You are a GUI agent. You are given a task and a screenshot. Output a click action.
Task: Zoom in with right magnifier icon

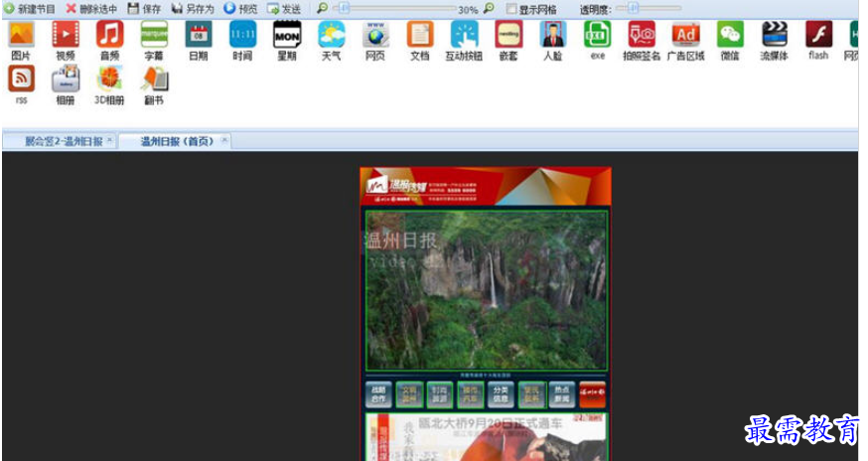click(x=489, y=8)
